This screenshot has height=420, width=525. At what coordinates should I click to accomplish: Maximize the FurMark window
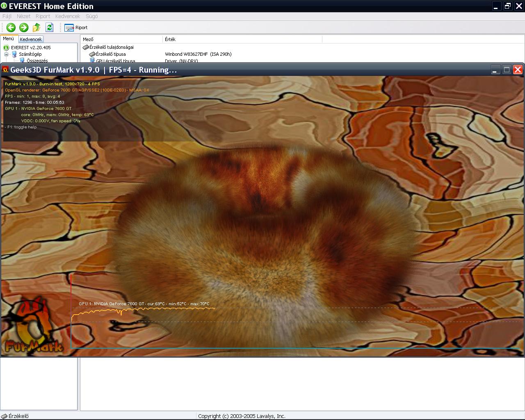click(507, 70)
